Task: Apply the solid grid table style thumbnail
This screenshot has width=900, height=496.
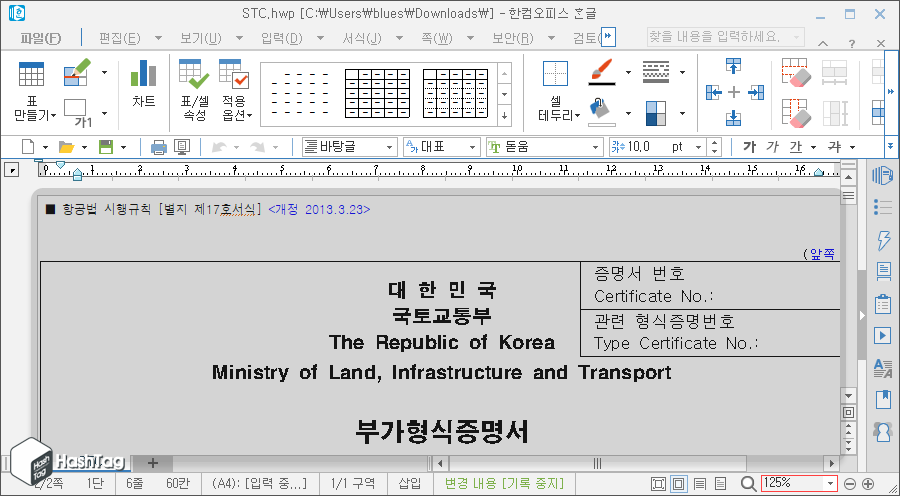Action: [x=377, y=94]
